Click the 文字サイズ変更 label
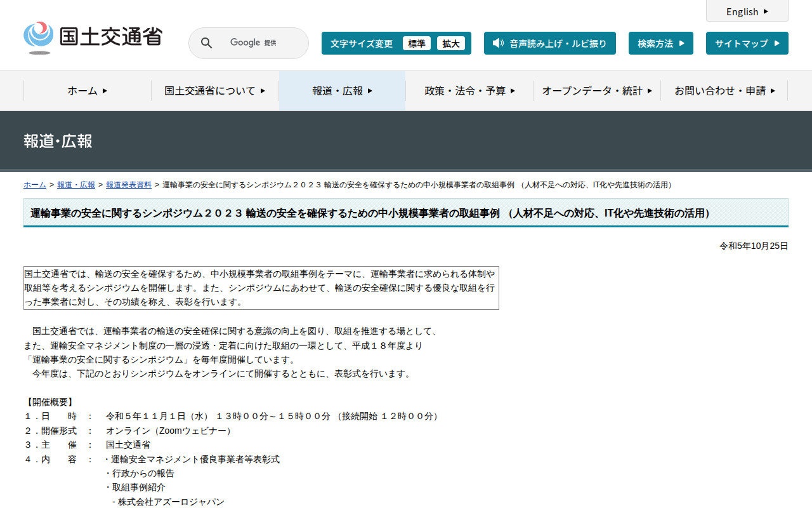 tap(362, 43)
